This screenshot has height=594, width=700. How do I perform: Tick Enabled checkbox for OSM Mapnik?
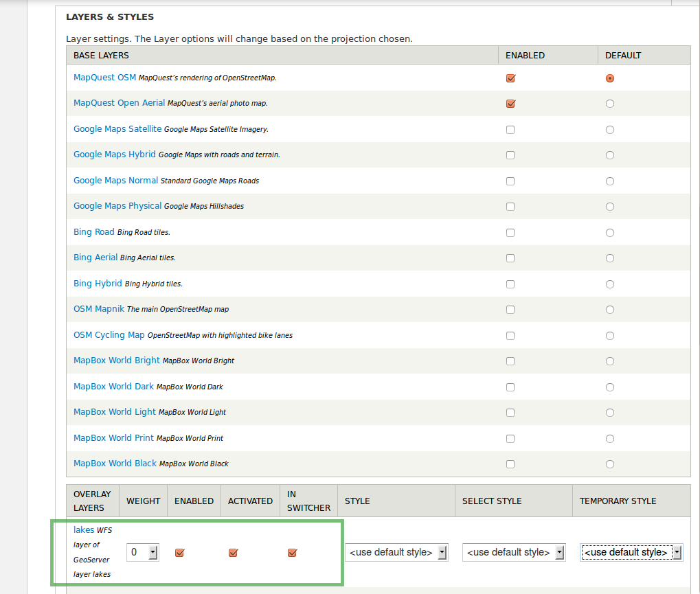tap(510, 310)
